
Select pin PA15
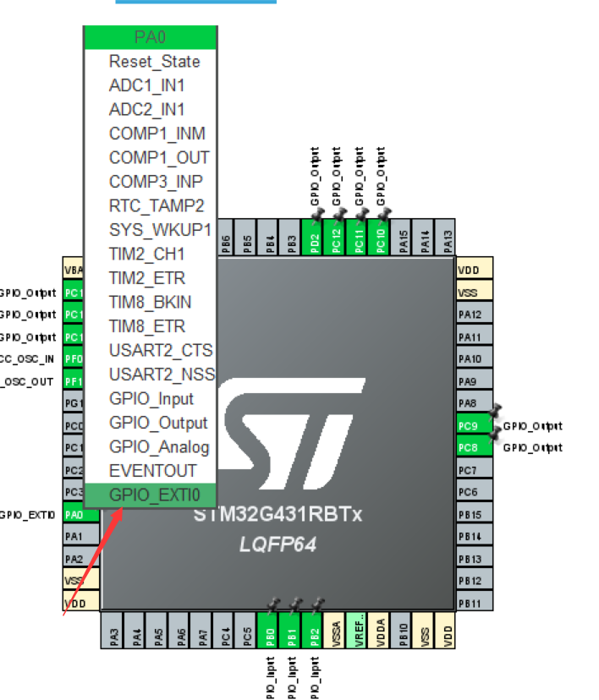tap(401, 238)
